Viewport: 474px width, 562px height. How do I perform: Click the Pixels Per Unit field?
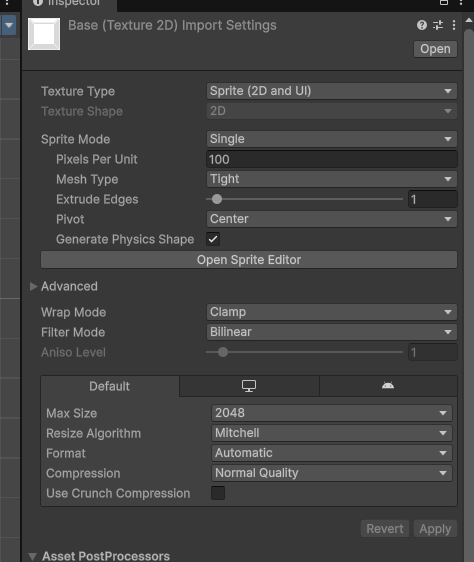(x=332, y=159)
